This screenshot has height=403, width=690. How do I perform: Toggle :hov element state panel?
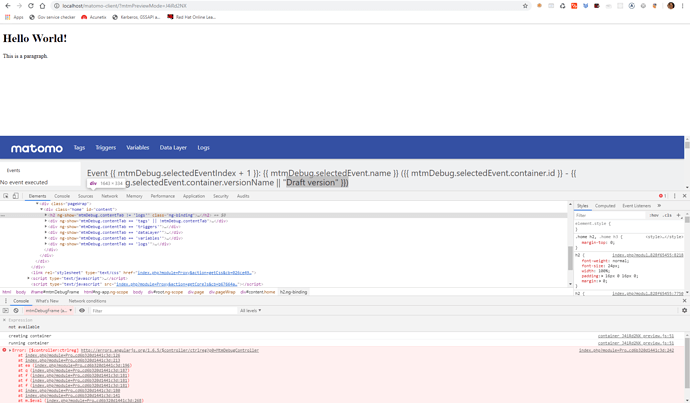click(x=654, y=215)
